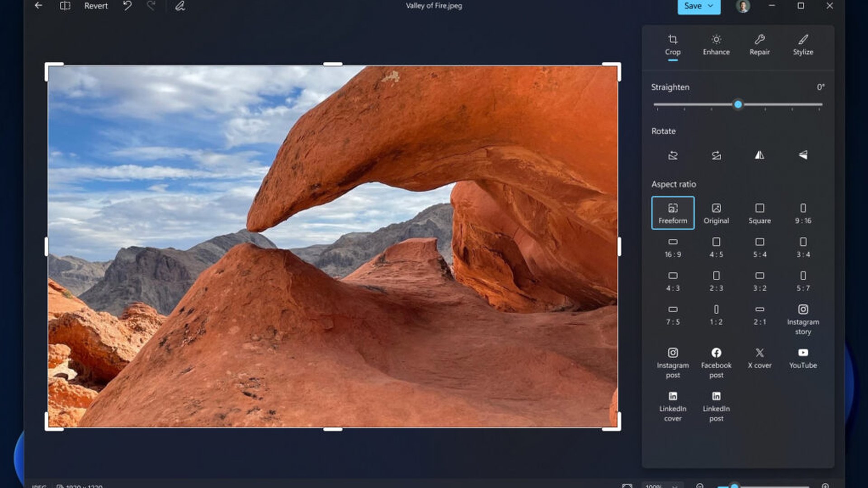Open the user profile avatar
The height and width of the screenshot is (488, 868).
click(x=743, y=6)
